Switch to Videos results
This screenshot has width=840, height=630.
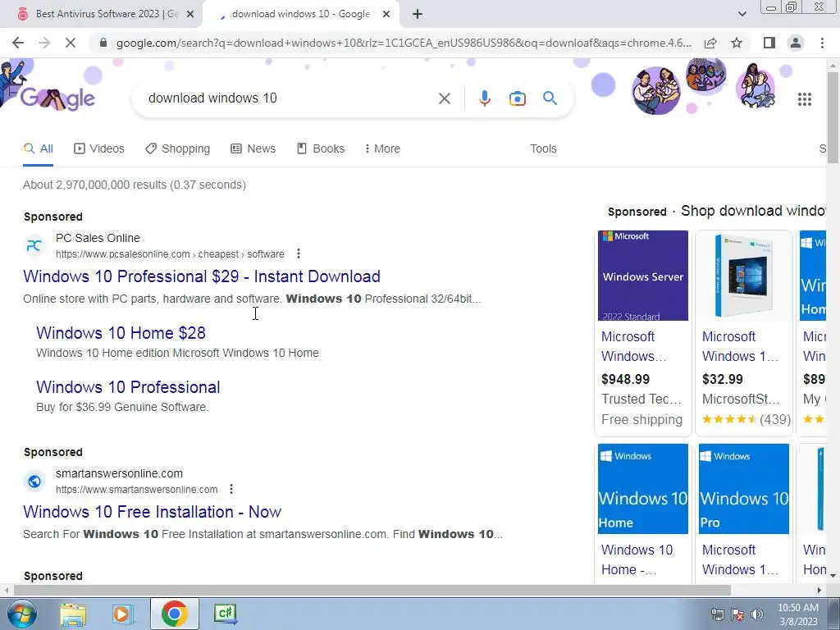(x=99, y=148)
